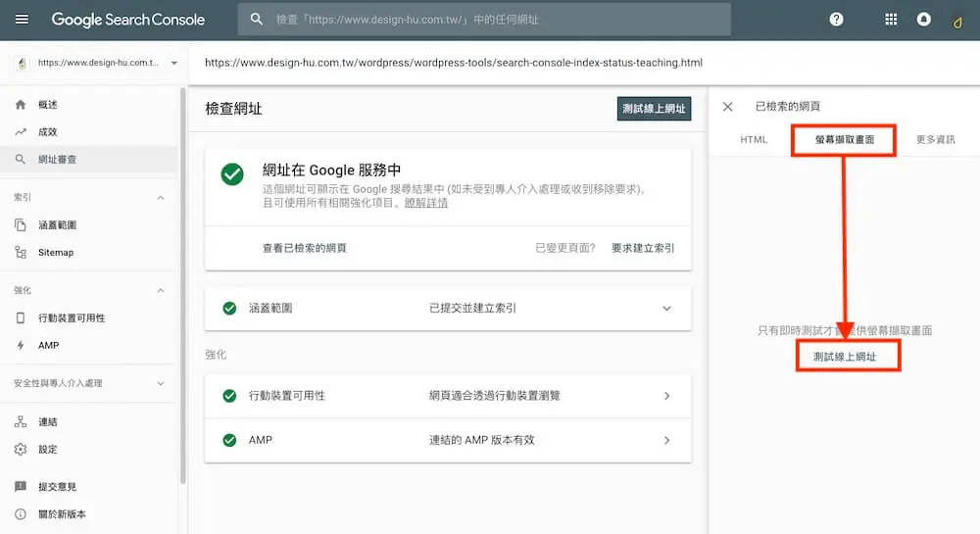Collapse the 強化 sidebar section
The height and width of the screenshot is (534, 980).
click(x=161, y=290)
